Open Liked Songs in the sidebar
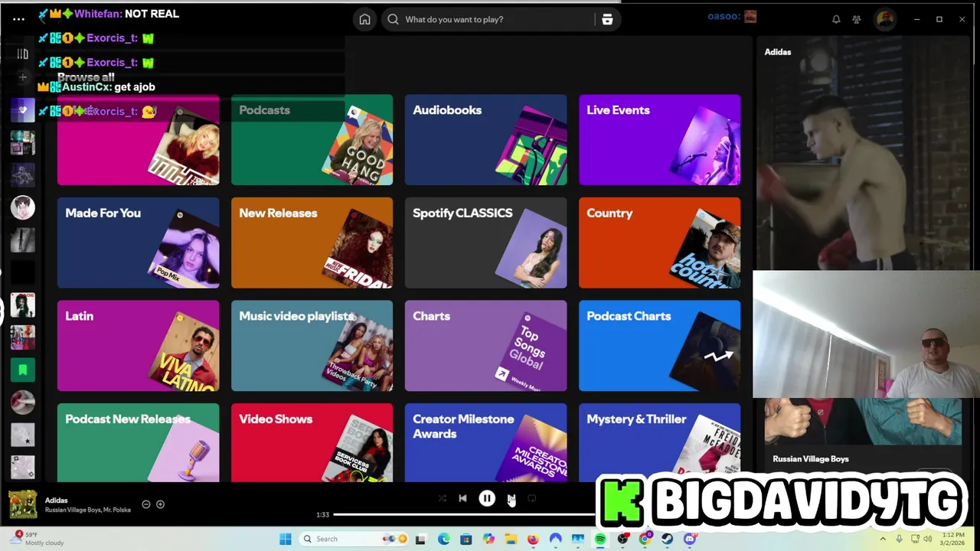Image resolution: width=980 pixels, height=551 pixels. (23, 110)
